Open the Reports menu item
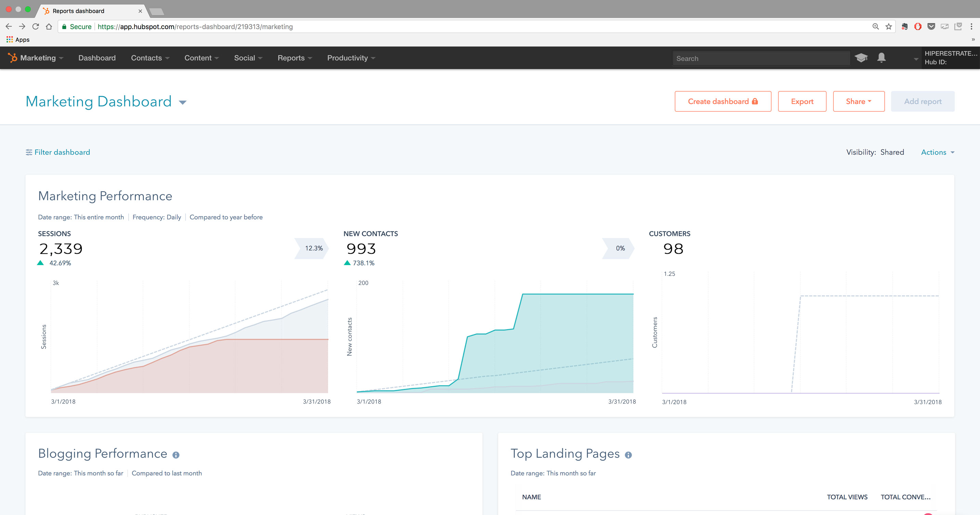This screenshot has height=515, width=980. click(294, 58)
